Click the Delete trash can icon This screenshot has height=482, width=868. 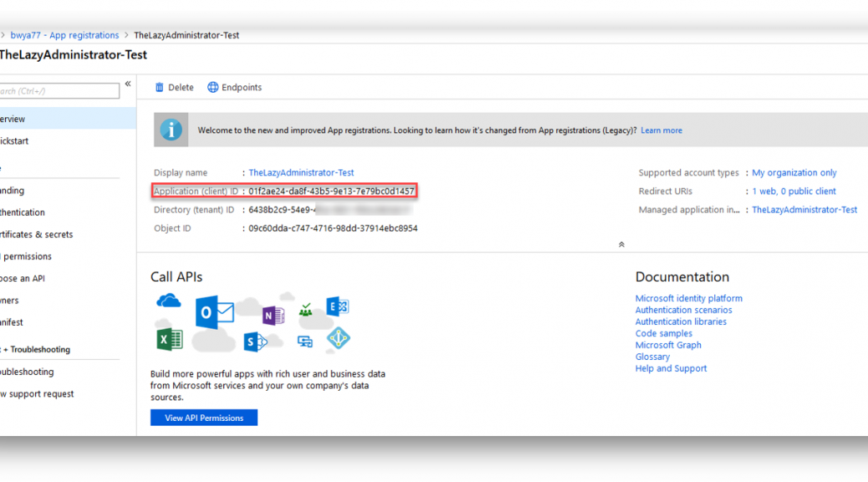(160, 87)
